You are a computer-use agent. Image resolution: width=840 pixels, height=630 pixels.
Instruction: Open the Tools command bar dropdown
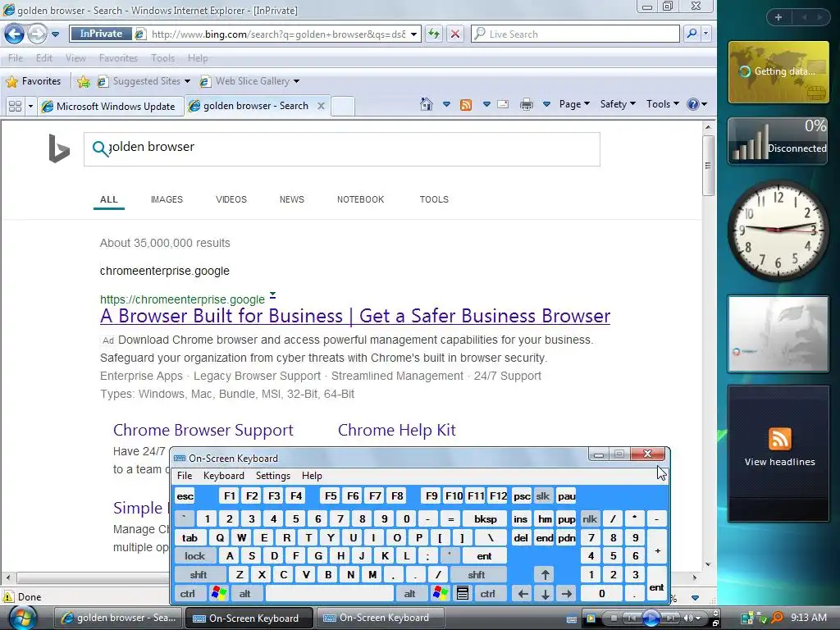click(x=662, y=104)
